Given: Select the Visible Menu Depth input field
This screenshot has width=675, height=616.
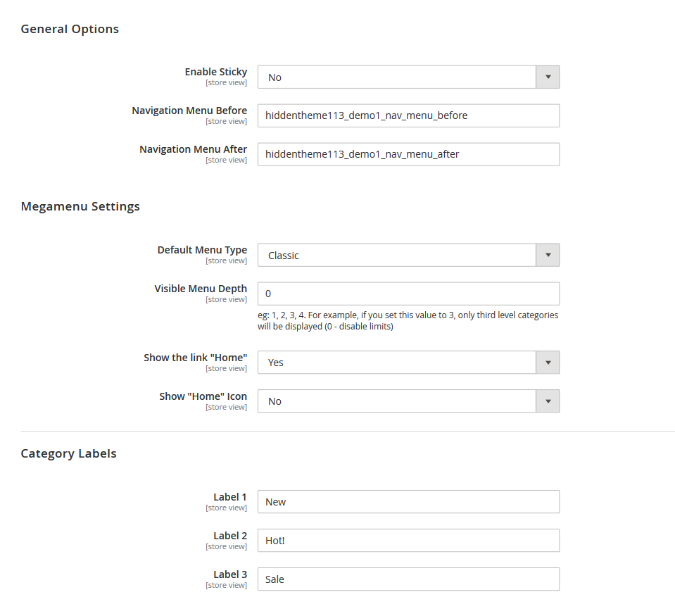Looking at the screenshot, I should pyautogui.click(x=408, y=294).
